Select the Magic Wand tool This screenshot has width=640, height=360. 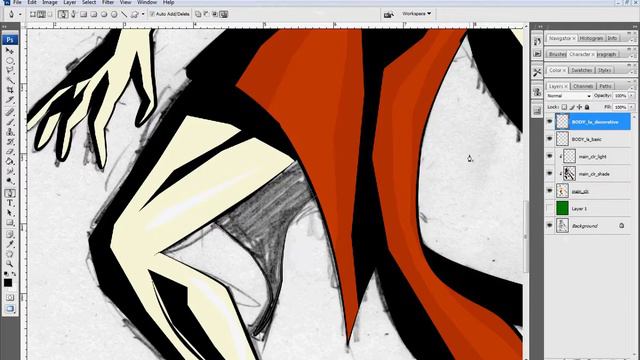(x=10, y=80)
